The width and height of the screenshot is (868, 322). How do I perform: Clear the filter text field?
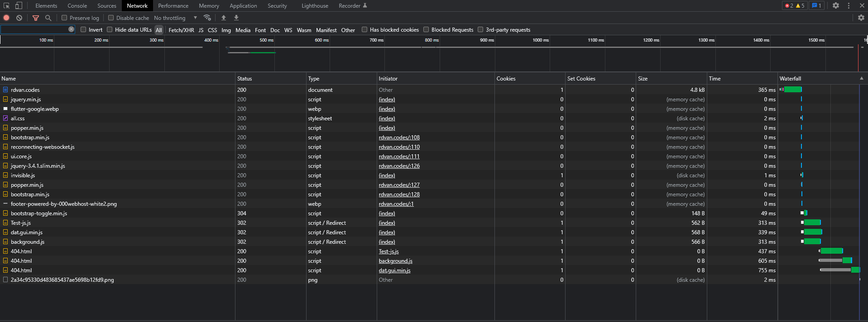tap(71, 29)
